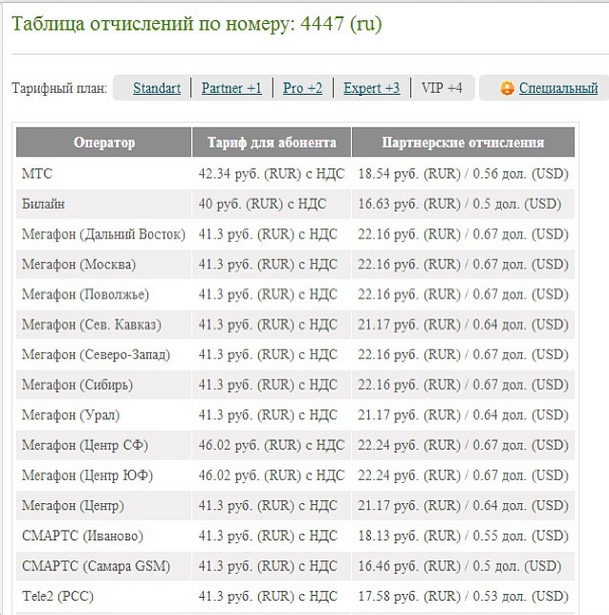Click Tele2 (РСС) tariff 41.3 руб.
The height and width of the screenshot is (615, 609).
(272, 596)
